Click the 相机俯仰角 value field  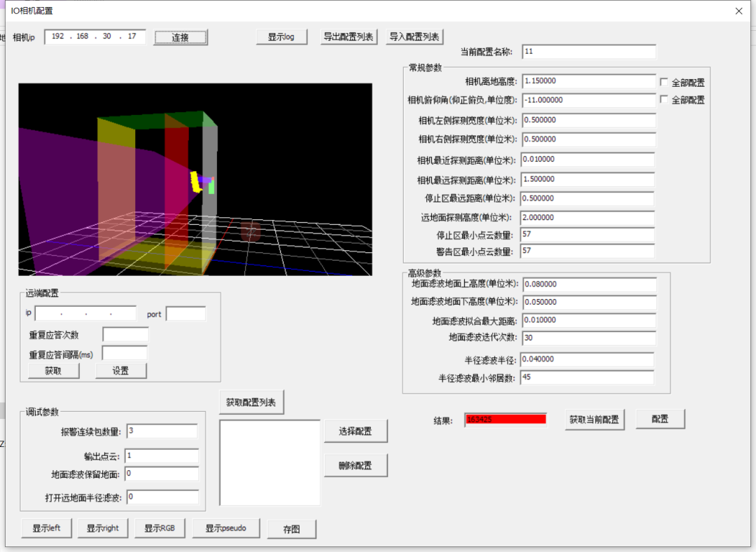coord(589,100)
